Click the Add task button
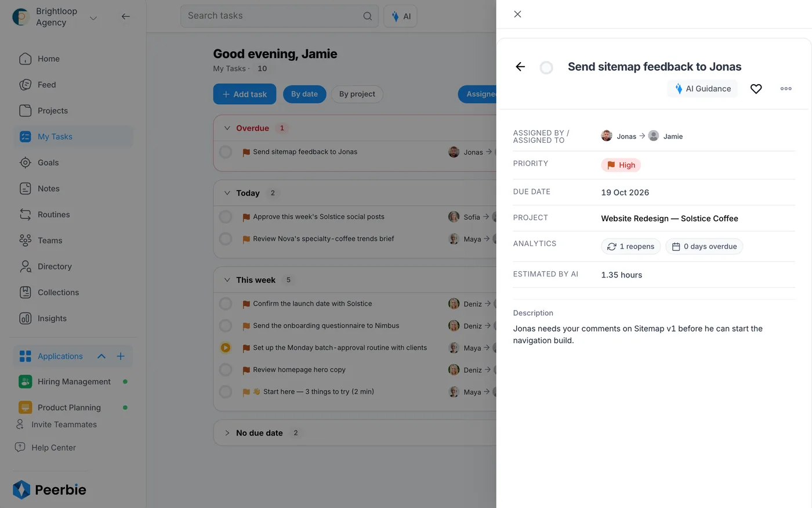The image size is (812, 508). (x=244, y=94)
